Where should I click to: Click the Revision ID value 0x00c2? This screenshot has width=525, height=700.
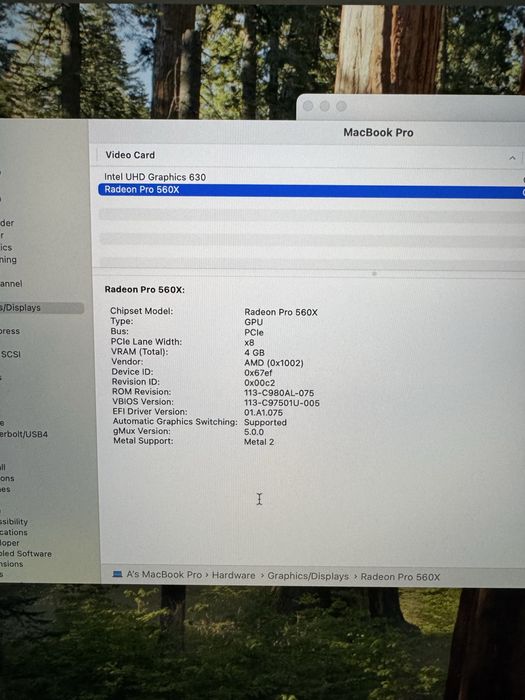[259, 383]
